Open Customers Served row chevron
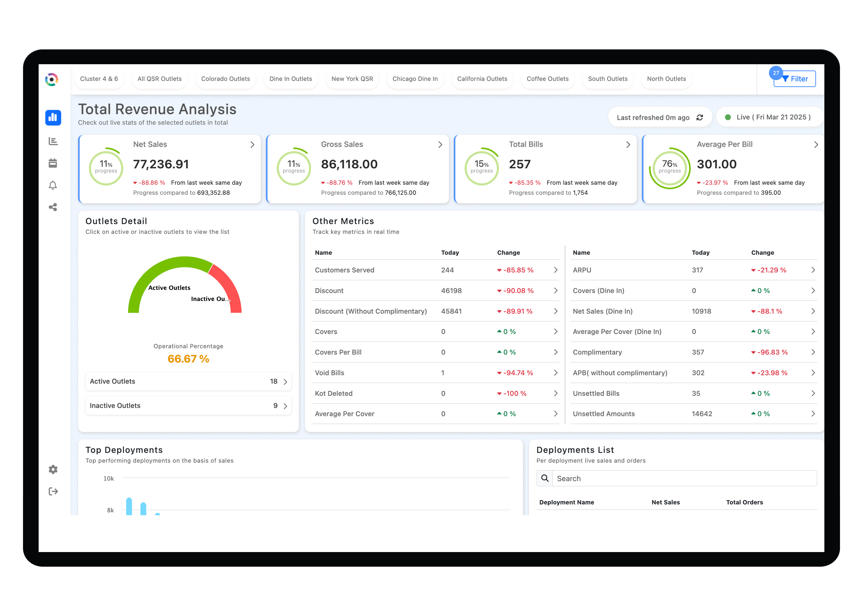863x616 pixels. coord(555,270)
